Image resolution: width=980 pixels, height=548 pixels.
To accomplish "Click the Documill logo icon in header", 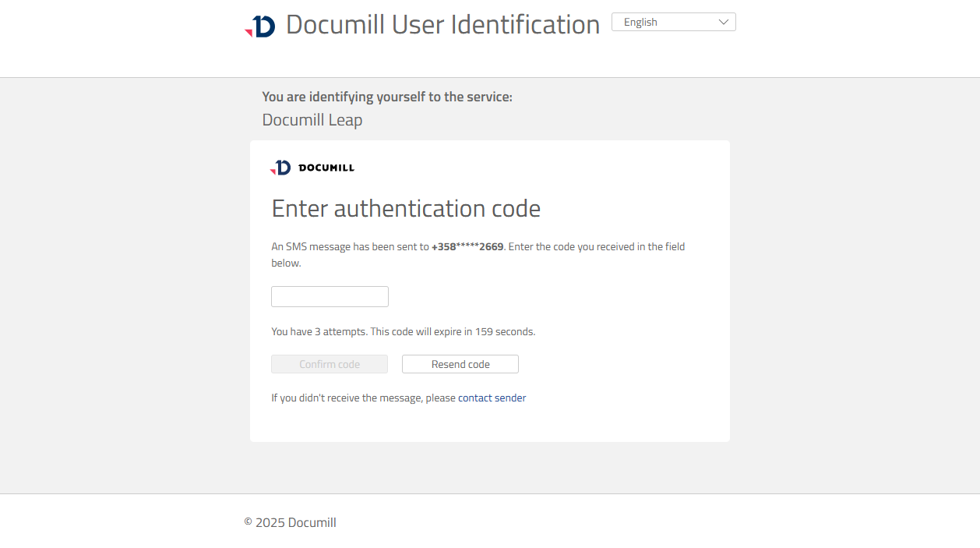I will [x=260, y=26].
